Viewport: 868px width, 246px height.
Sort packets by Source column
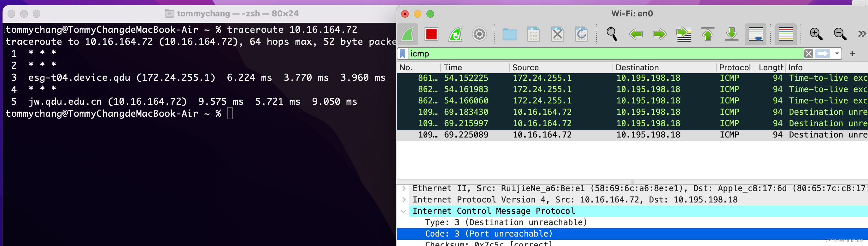[561, 67]
